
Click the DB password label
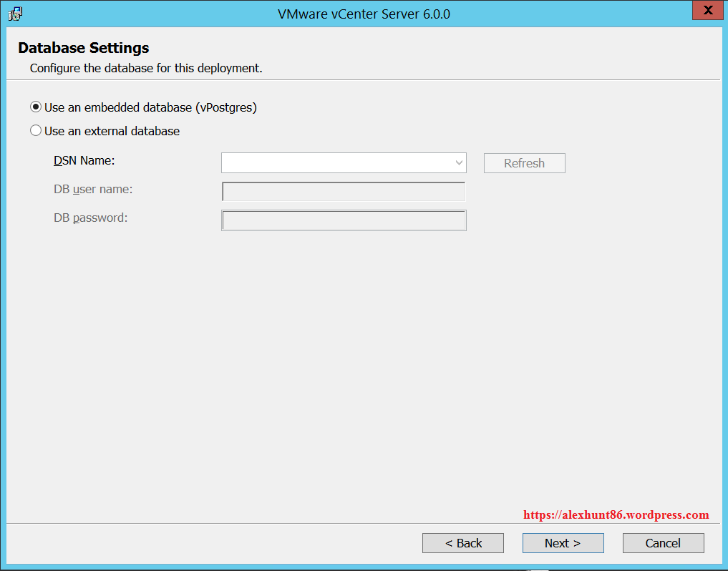point(90,218)
